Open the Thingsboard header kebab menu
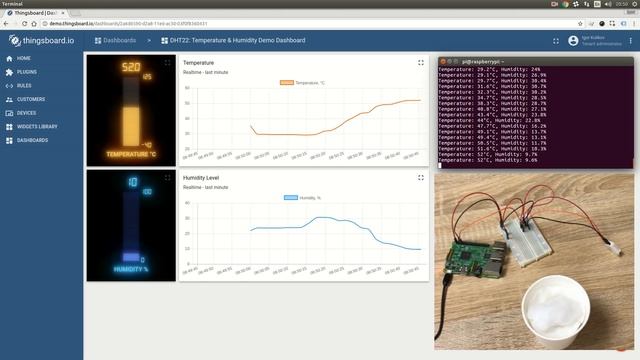 631,40
